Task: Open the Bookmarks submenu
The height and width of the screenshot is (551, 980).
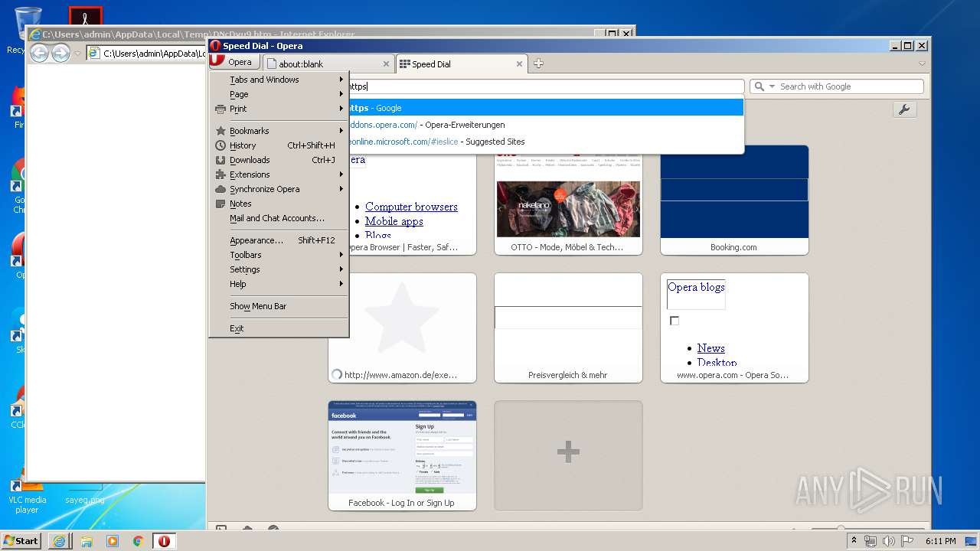Action: (279, 131)
